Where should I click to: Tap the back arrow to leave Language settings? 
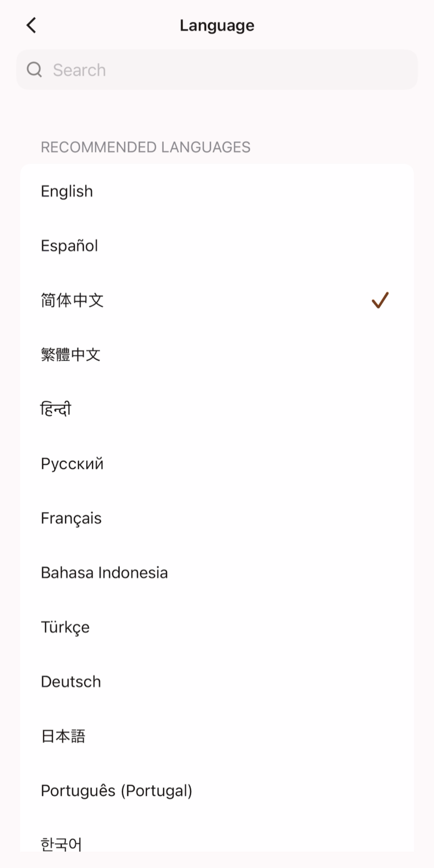coord(31,25)
